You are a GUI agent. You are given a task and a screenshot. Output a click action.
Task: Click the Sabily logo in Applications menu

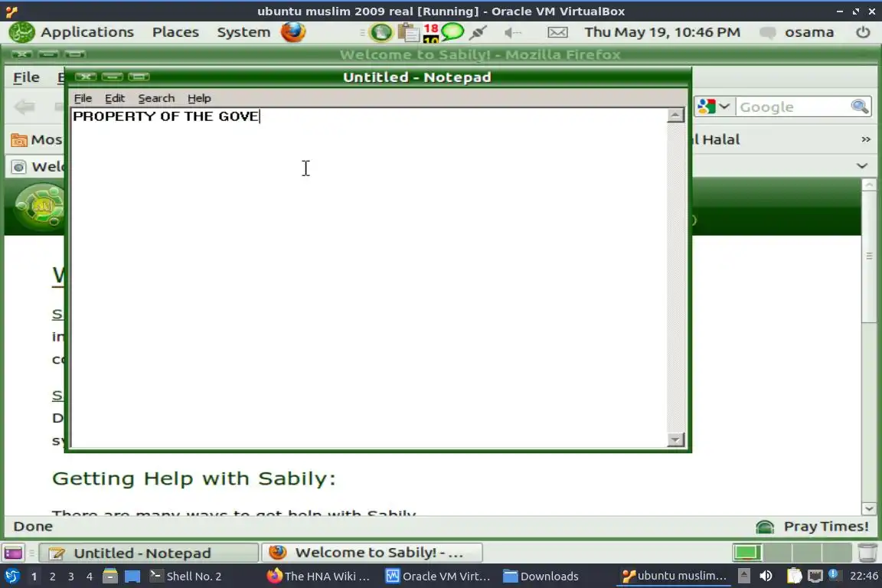(x=21, y=32)
